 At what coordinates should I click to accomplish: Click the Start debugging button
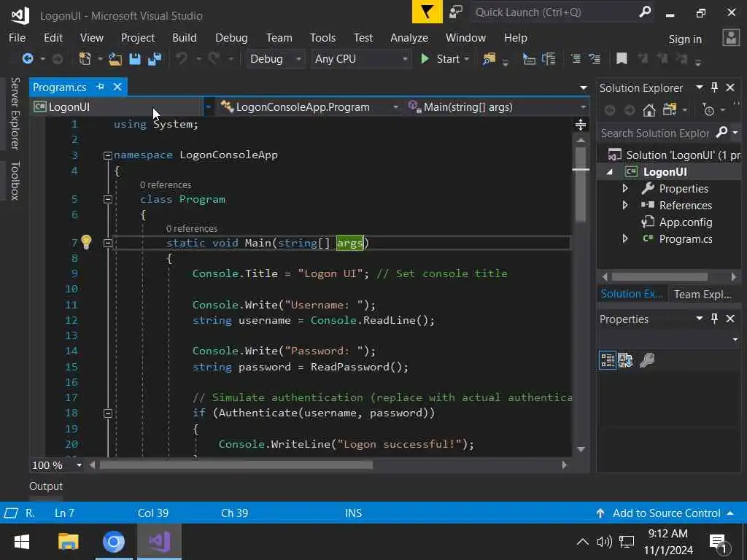click(441, 59)
